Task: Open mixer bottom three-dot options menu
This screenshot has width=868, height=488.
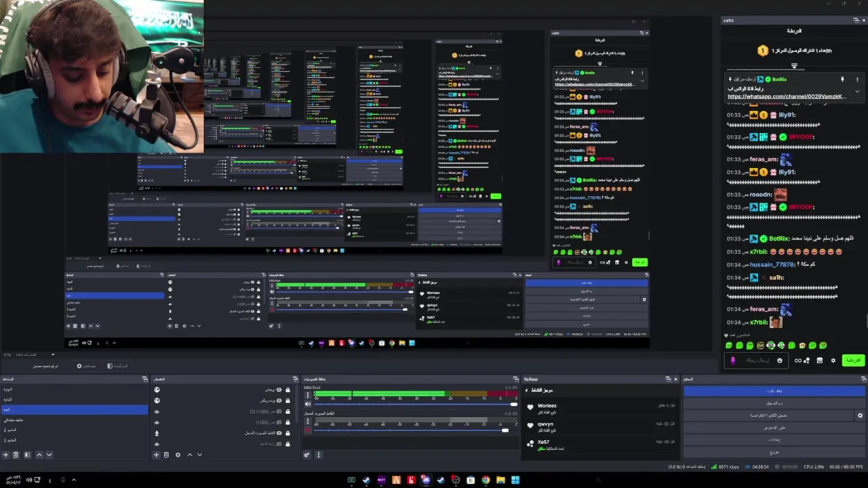Action: pos(318,454)
